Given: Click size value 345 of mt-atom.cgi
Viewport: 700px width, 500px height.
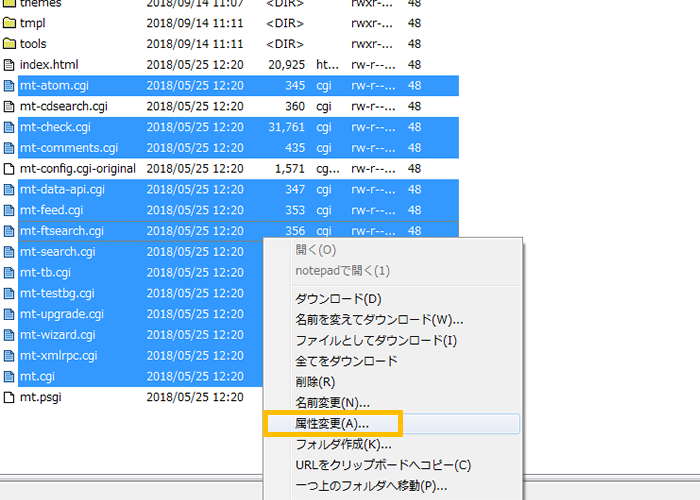Looking at the screenshot, I should click(295, 86).
